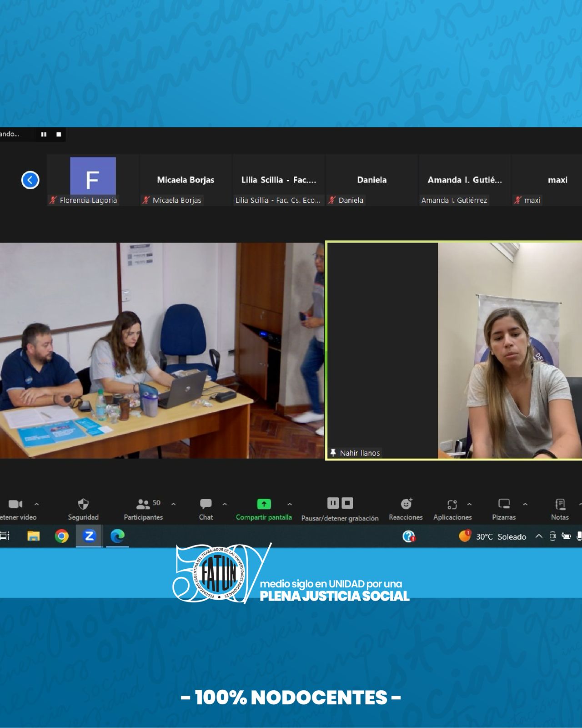Expand the video options chevron
Screen dimensions: 582x728
(x=37, y=504)
